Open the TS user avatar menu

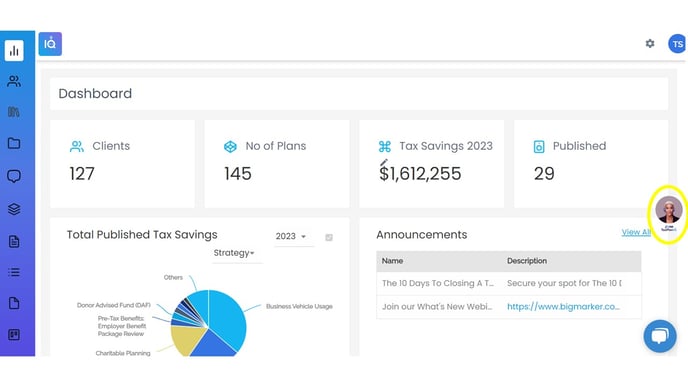click(x=677, y=44)
